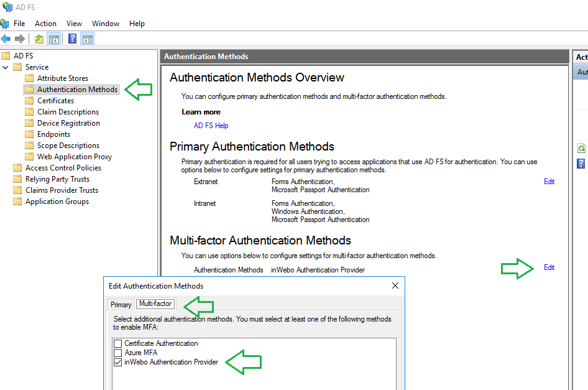The width and height of the screenshot is (588, 390).
Task: Click the Help icon in the Actions pane
Action: tap(581, 163)
